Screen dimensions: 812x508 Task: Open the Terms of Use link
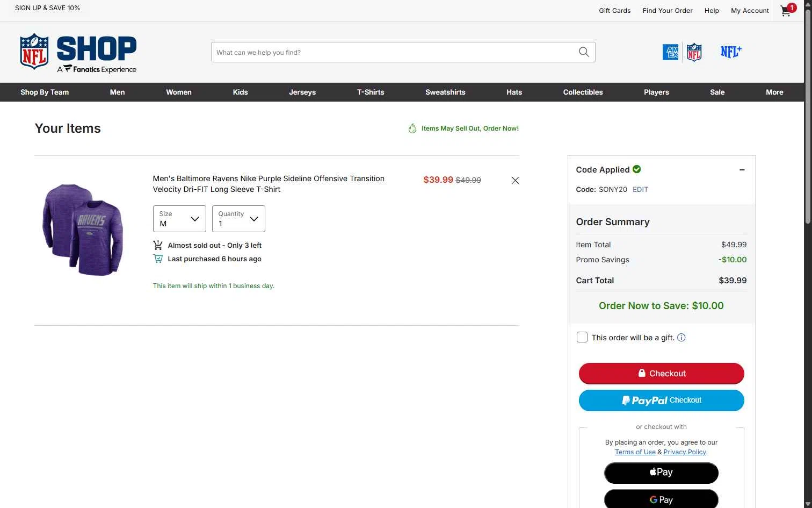click(x=635, y=452)
